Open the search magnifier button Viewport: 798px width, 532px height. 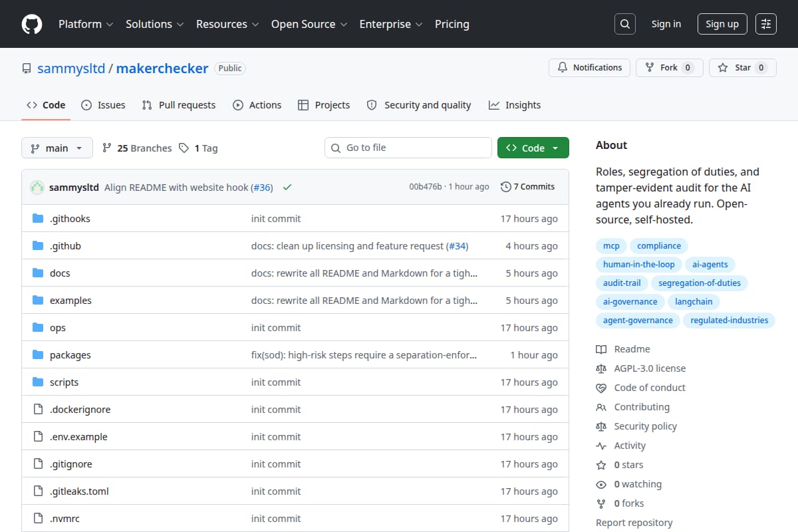click(624, 24)
